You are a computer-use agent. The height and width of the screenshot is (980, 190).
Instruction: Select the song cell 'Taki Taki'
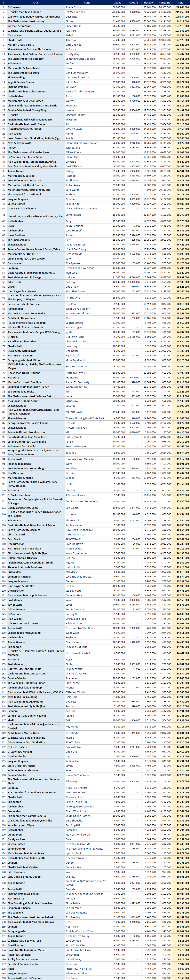click(x=87, y=31)
